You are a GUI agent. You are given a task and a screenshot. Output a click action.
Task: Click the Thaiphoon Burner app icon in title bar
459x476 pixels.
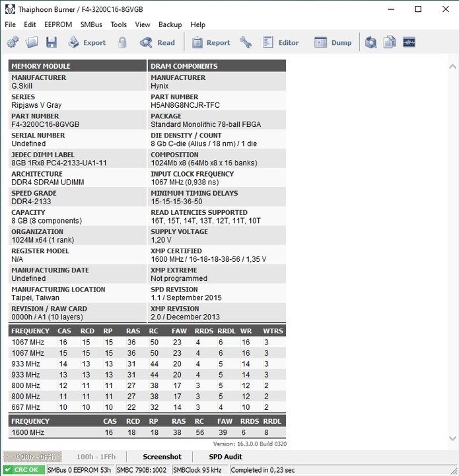click(10, 9)
